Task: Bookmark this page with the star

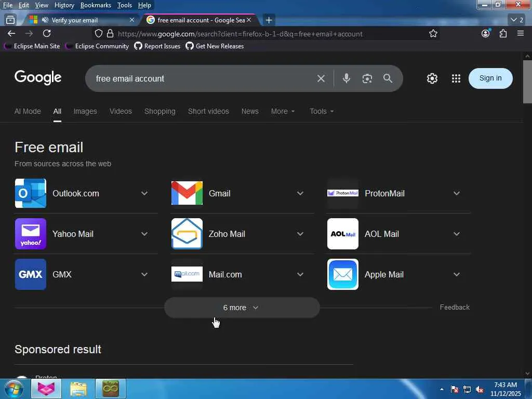Action: pos(433,34)
